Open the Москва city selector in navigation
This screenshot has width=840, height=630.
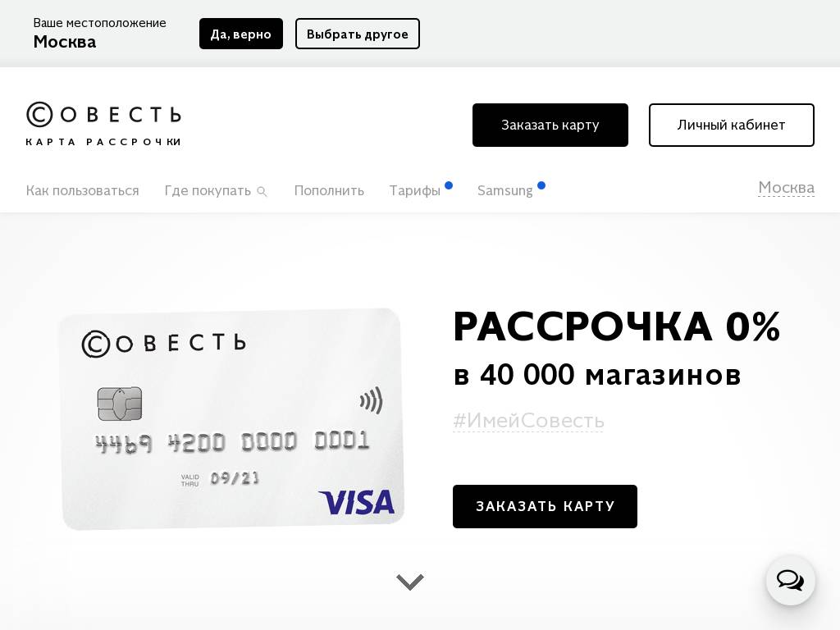coord(786,188)
